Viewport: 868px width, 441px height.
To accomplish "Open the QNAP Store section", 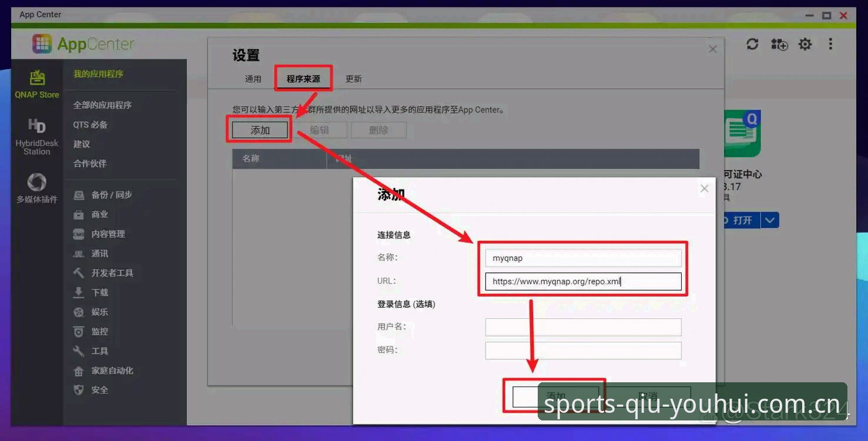I will 37,84.
